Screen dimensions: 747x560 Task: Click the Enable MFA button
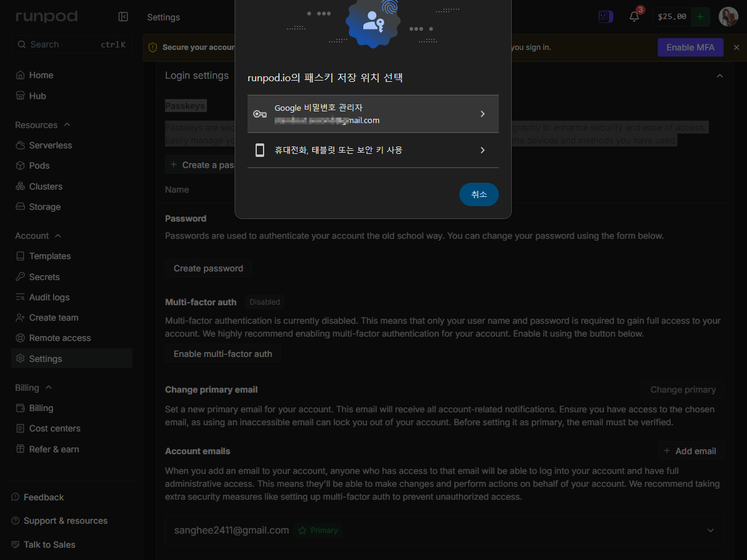tap(690, 47)
